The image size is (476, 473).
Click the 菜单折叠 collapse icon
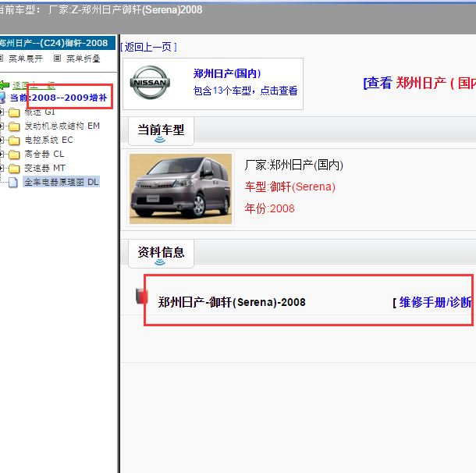click(x=57, y=59)
